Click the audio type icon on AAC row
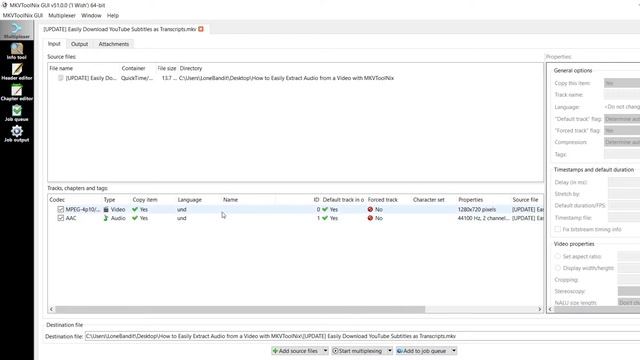640x360 pixels. (x=106, y=218)
